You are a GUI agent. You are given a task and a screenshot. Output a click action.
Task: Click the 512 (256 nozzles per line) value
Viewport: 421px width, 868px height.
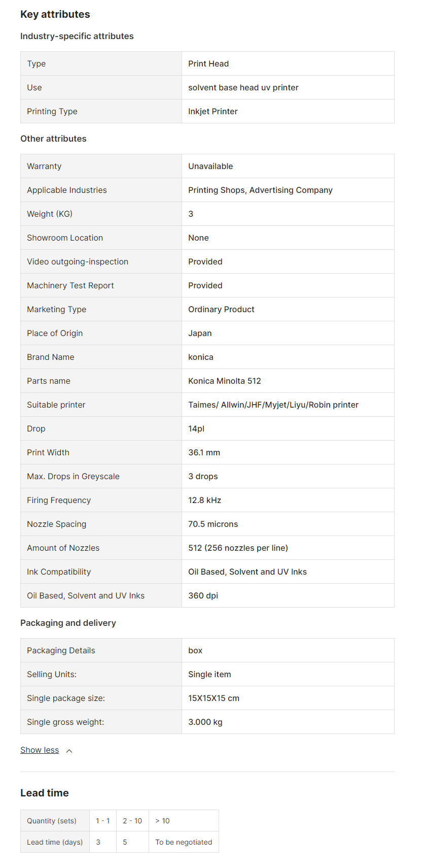pyautogui.click(x=238, y=548)
